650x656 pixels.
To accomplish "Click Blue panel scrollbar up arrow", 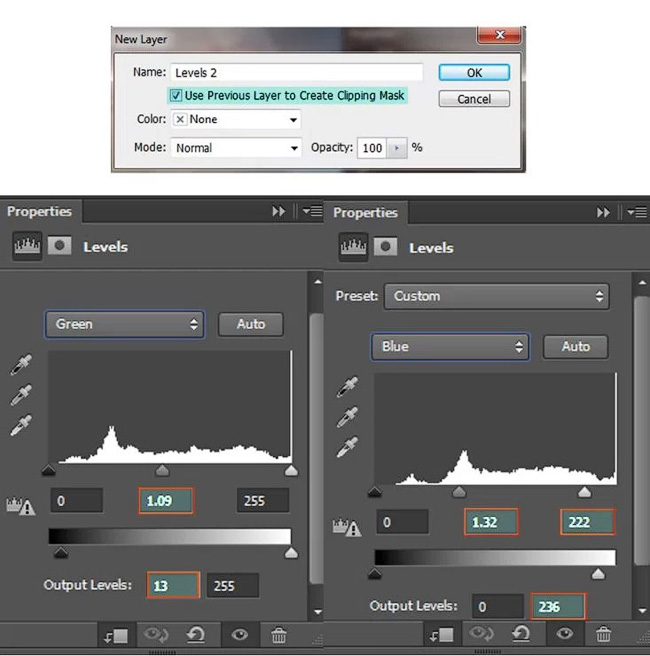I will (x=642, y=283).
